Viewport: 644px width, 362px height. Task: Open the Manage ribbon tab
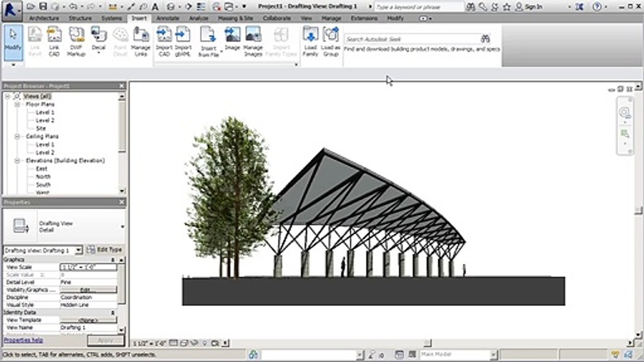click(331, 18)
